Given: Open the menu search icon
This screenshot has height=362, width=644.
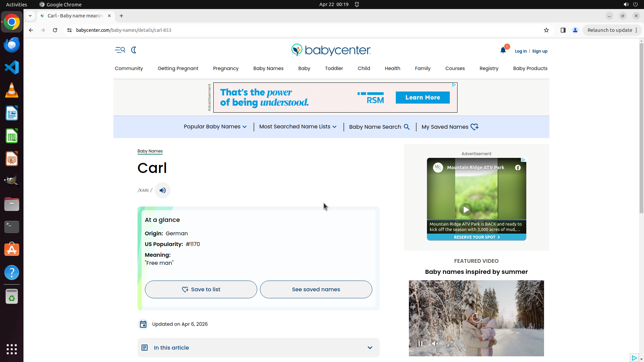Looking at the screenshot, I should click(120, 50).
